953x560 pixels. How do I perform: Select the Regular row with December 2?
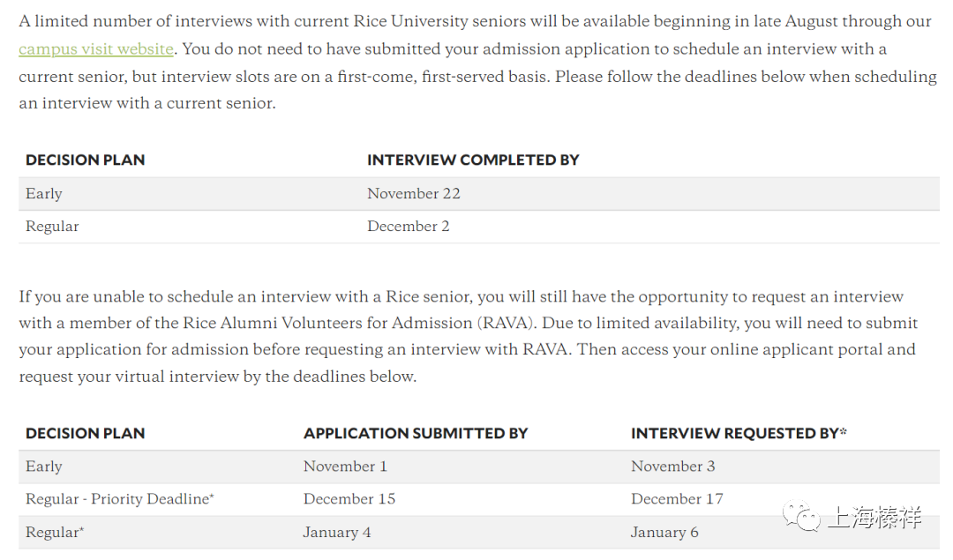pos(479,227)
